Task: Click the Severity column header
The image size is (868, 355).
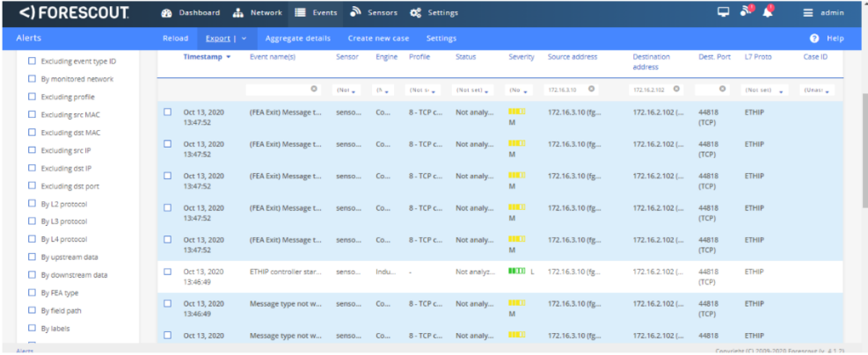Action: (x=522, y=57)
